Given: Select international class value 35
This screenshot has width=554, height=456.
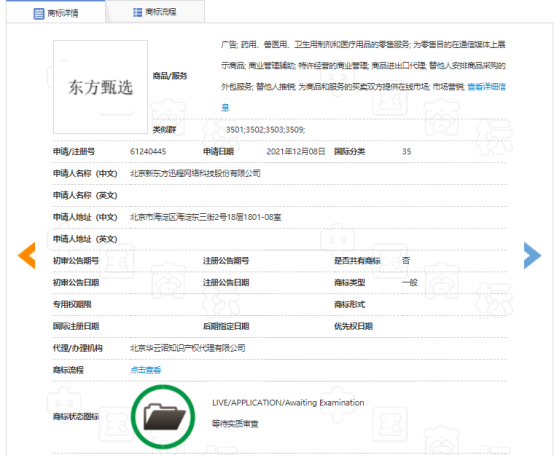Looking at the screenshot, I should click(406, 152).
